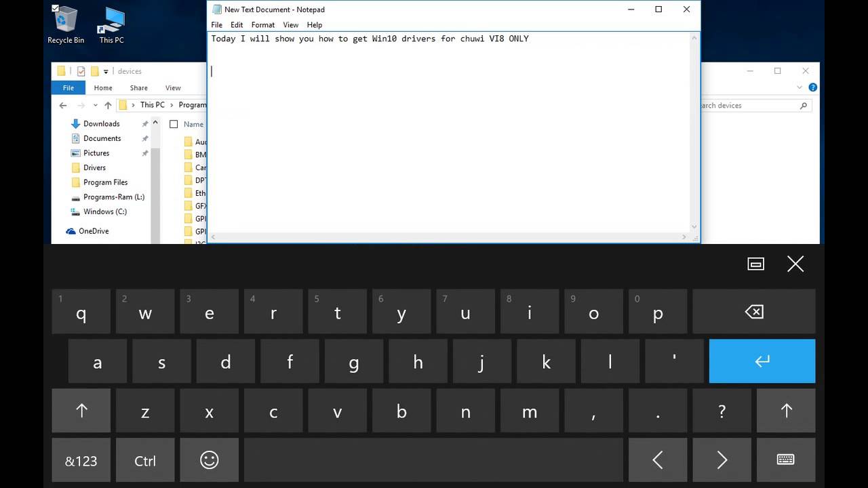Select Programs-Ram (L:) drive
The image size is (868, 488).
pos(113,197)
